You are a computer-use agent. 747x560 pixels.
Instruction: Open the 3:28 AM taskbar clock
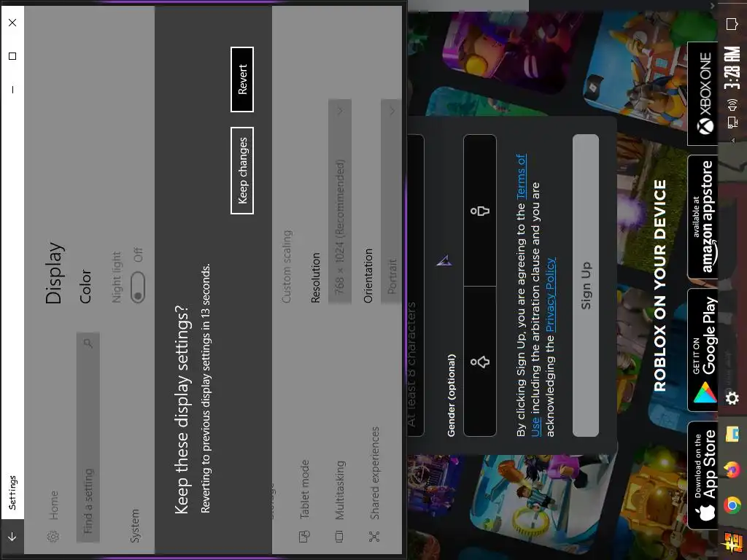click(x=732, y=68)
